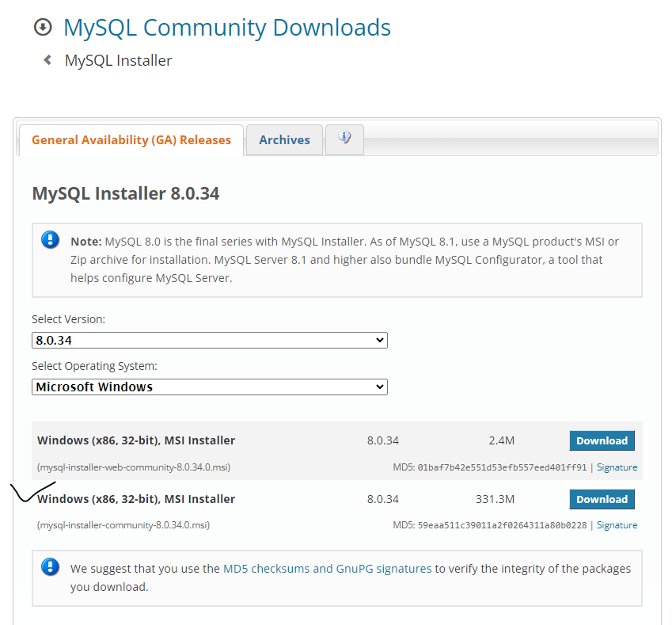Go back via MySQL Installer breadcrumb text
This screenshot has height=625, width=672.
[118, 60]
